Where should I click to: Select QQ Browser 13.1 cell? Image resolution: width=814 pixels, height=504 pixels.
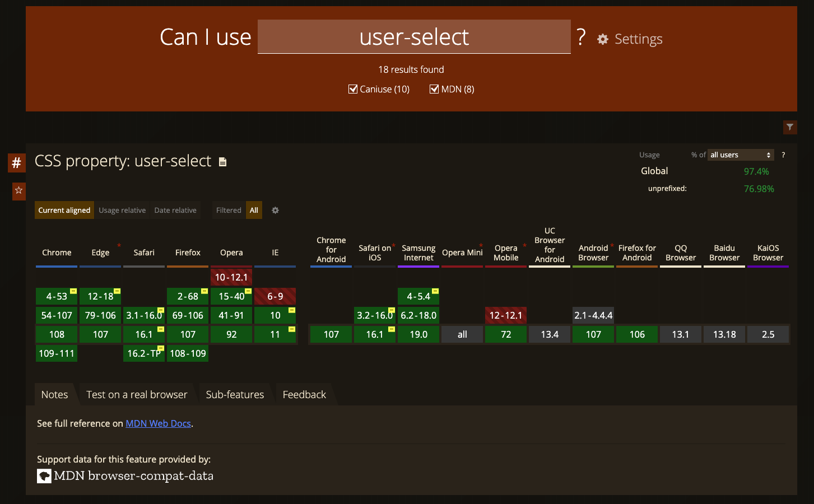[x=681, y=334]
